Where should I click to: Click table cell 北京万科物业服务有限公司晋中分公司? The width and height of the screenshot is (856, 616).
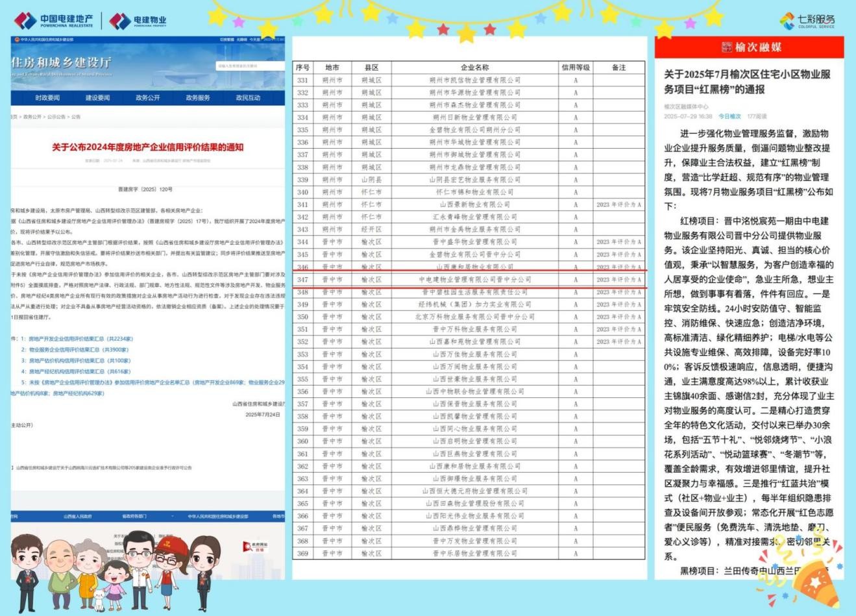point(474,317)
